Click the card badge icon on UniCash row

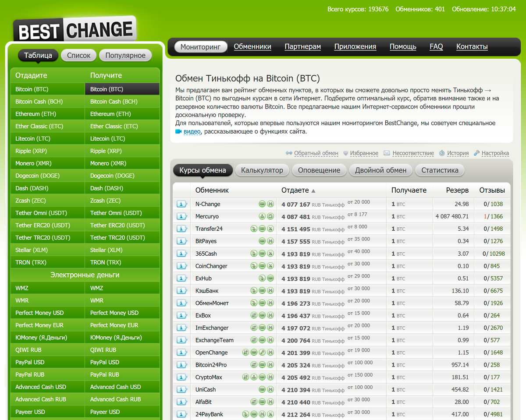coord(262,390)
